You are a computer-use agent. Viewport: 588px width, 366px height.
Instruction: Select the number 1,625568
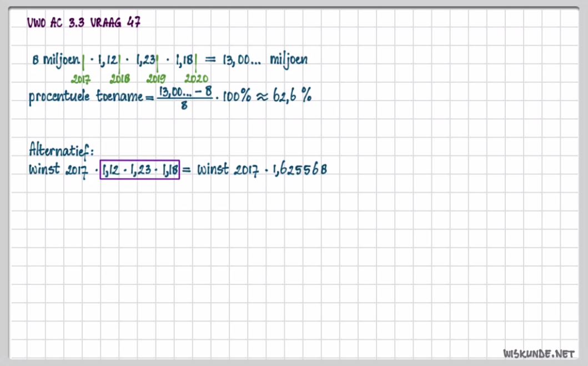click(x=299, y=170)
